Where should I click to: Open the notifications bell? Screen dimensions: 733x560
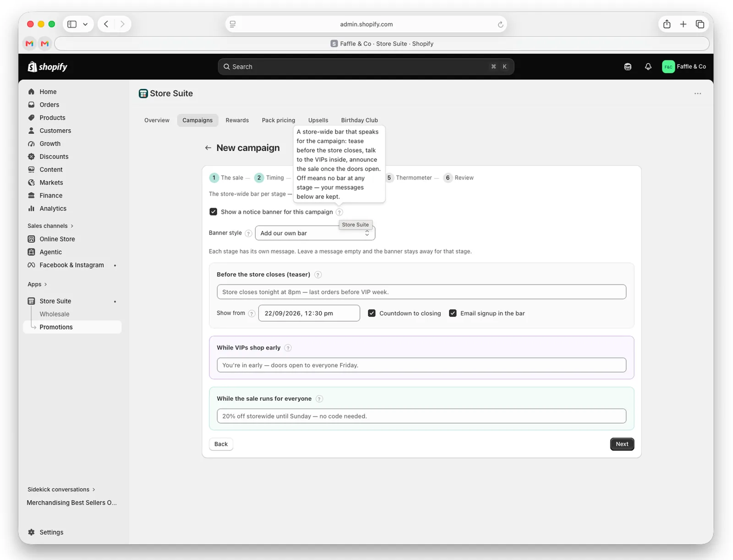pos(648,67)
